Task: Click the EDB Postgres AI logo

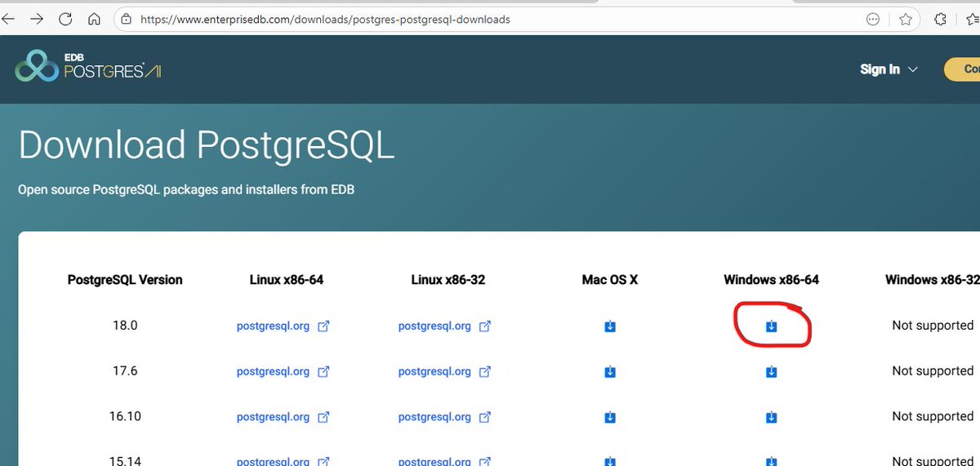Action: [88, 66]
